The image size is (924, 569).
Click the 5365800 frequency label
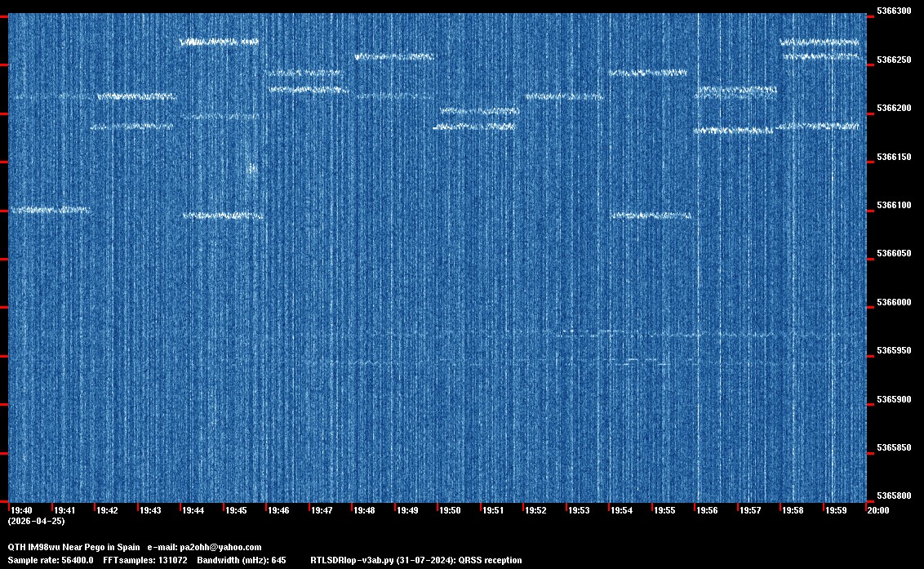coord(894,496)
